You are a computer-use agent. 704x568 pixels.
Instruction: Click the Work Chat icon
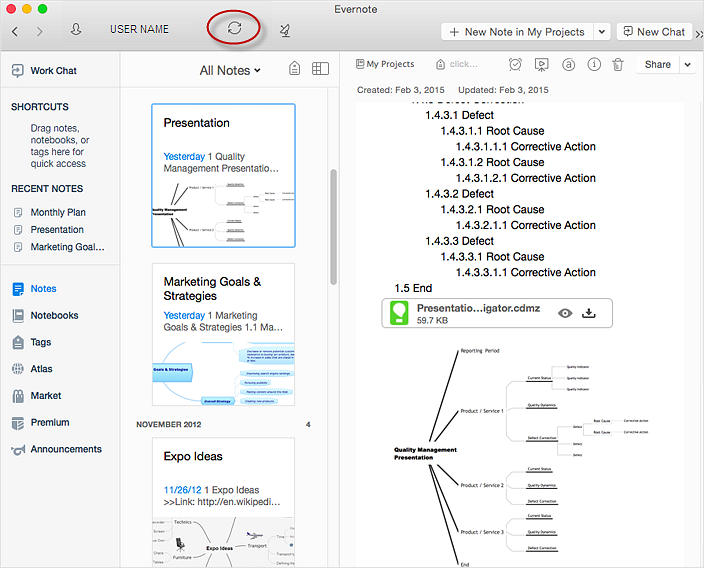click(x=18, y=70)
